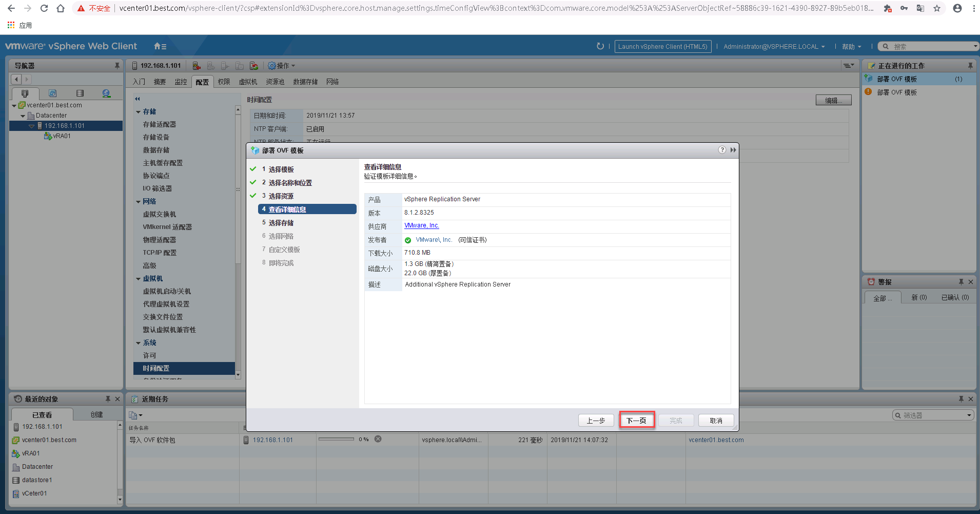Viewport: 980px width, 514px height.
Task: Collapse the 系统 section in settings menu
Action: pos(139,343)
